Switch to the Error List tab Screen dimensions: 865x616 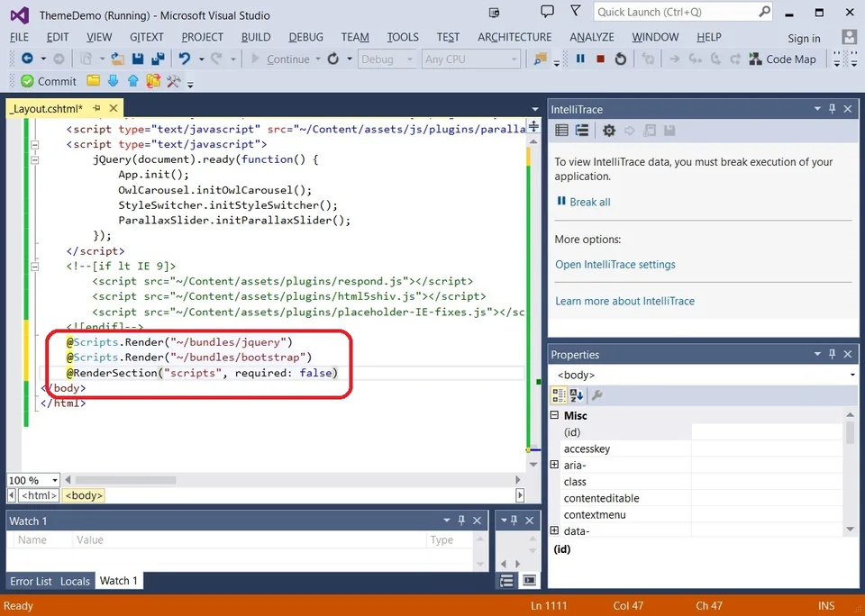click(31, 581)
